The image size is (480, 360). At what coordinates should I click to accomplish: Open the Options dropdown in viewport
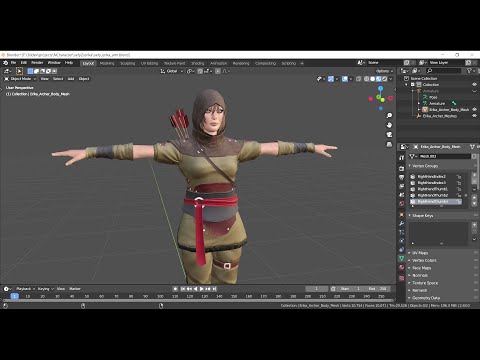pos(384,71)
